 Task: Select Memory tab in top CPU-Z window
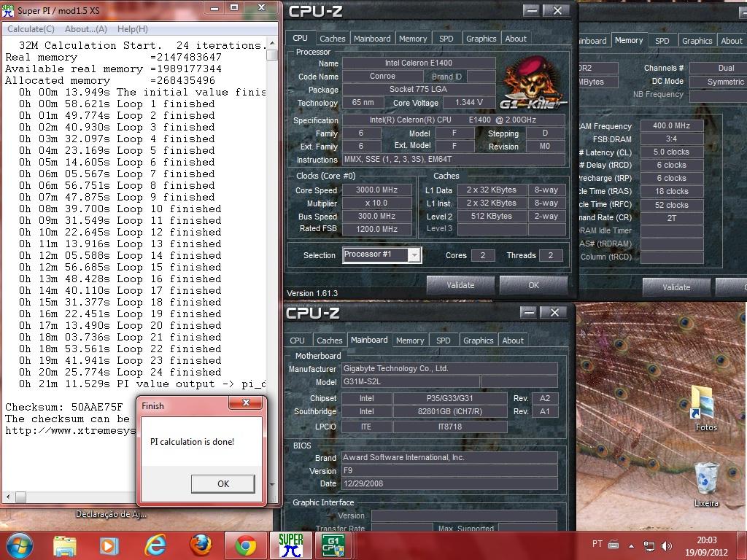tap(413, 39)
